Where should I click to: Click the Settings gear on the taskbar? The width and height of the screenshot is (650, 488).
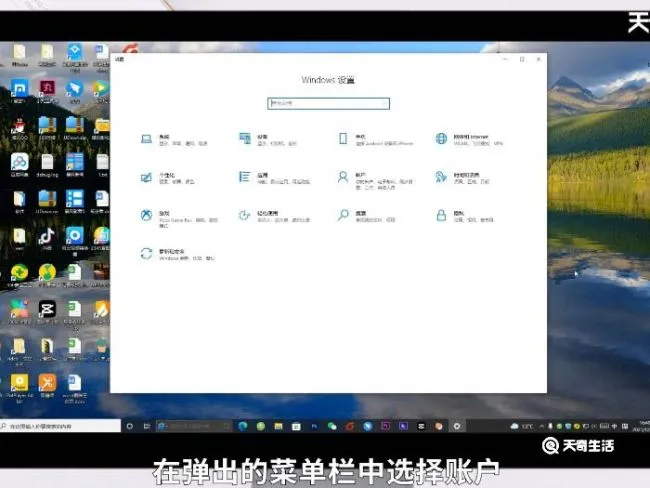[x=457, y=426]
